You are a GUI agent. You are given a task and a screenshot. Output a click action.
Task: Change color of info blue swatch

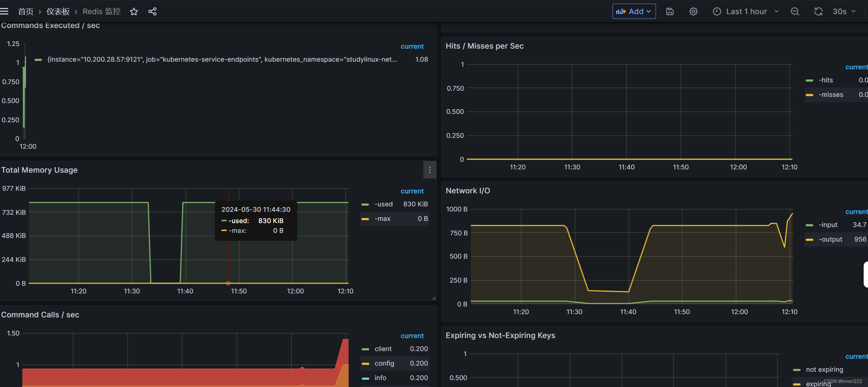click(365, 378)
